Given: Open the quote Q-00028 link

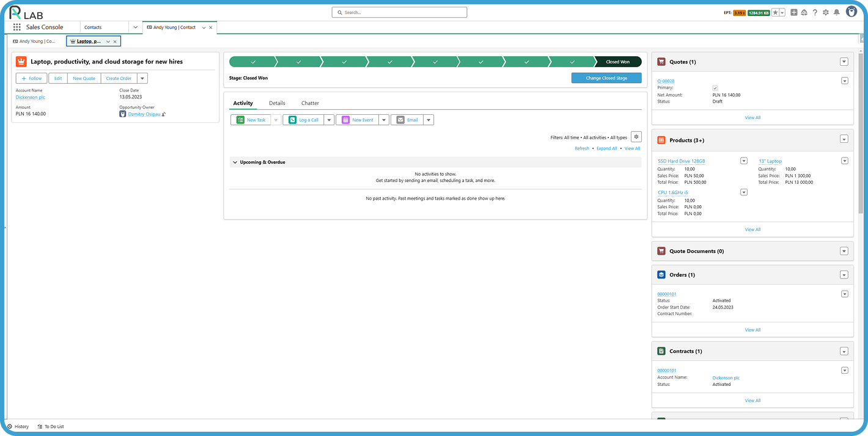Looking at the screenshot, I should click(x=666, y=81).
